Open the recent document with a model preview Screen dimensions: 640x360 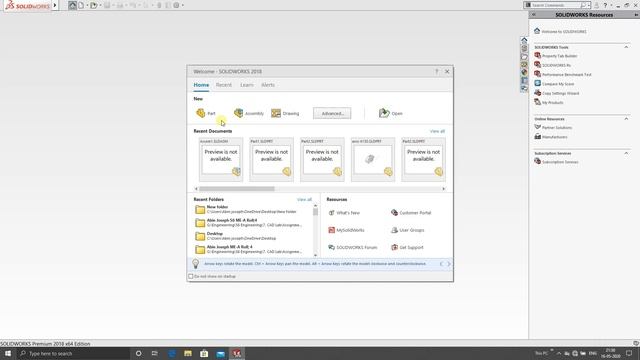coord(373,159)
